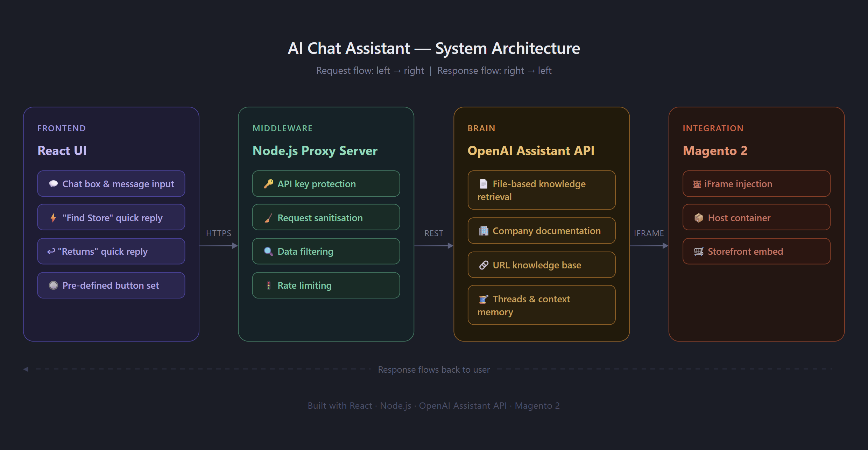Click the "React UI" heading
868x450 pixels.
coord(62,150)
